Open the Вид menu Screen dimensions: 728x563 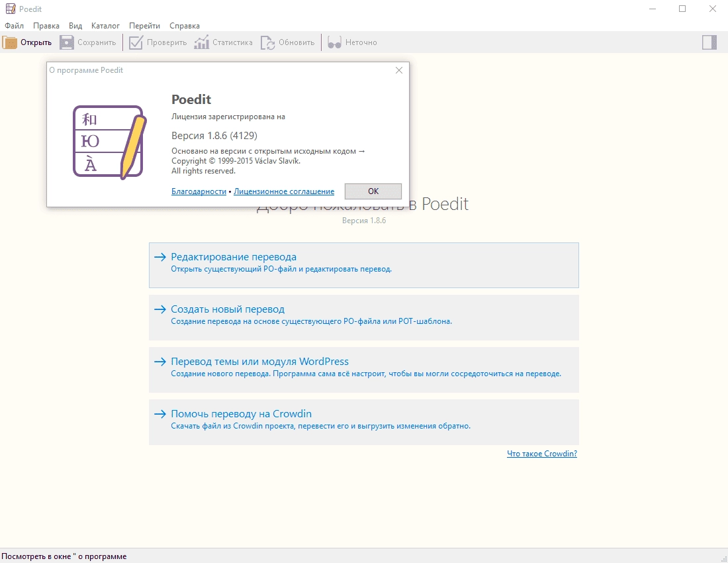point(75,26)
